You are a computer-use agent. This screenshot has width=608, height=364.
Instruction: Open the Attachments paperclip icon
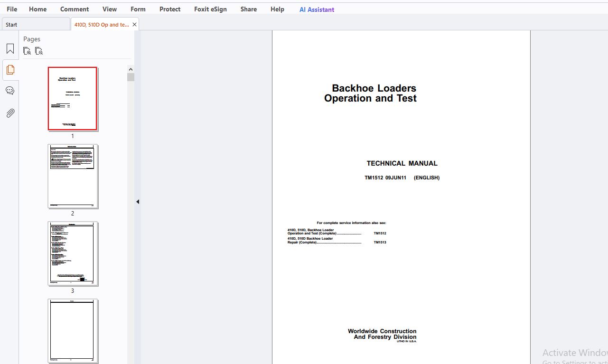tap(10, 113)
